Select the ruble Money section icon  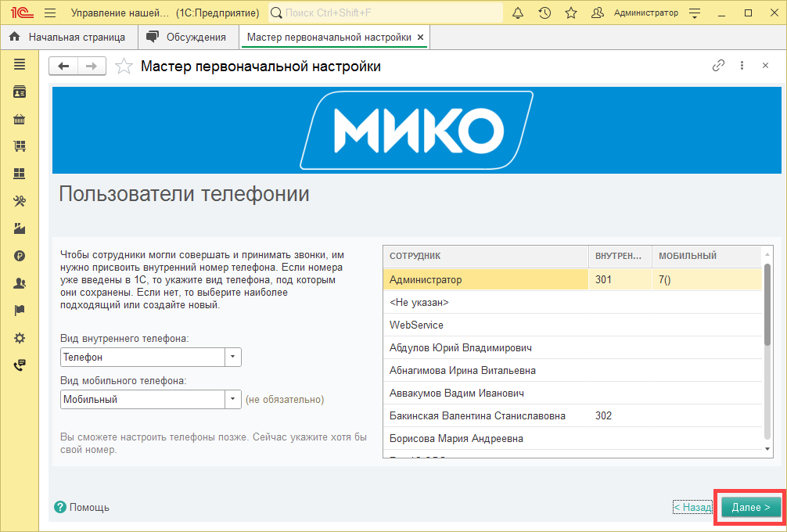20,256
